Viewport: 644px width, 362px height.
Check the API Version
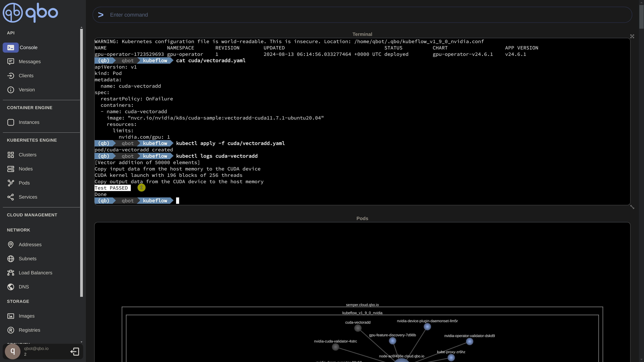(x=27, y=90)
